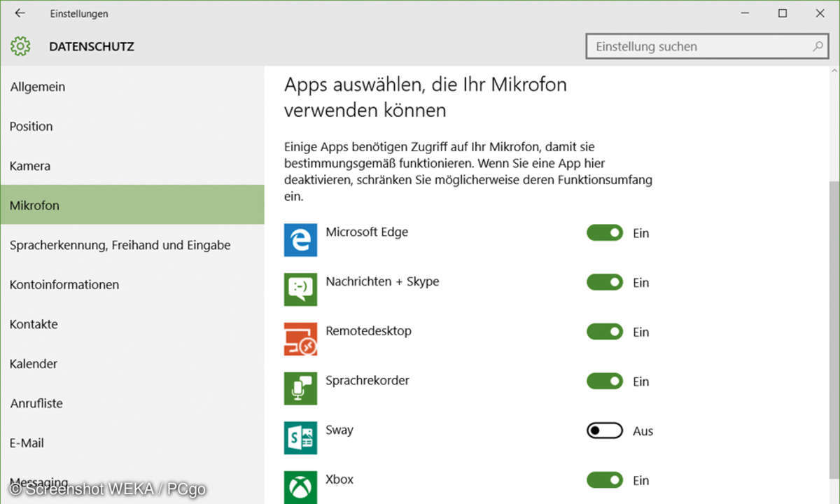This screenshot has height=504, width=840.
Task: Click the Sprachrekorder label
Action: tap(367, 380)
